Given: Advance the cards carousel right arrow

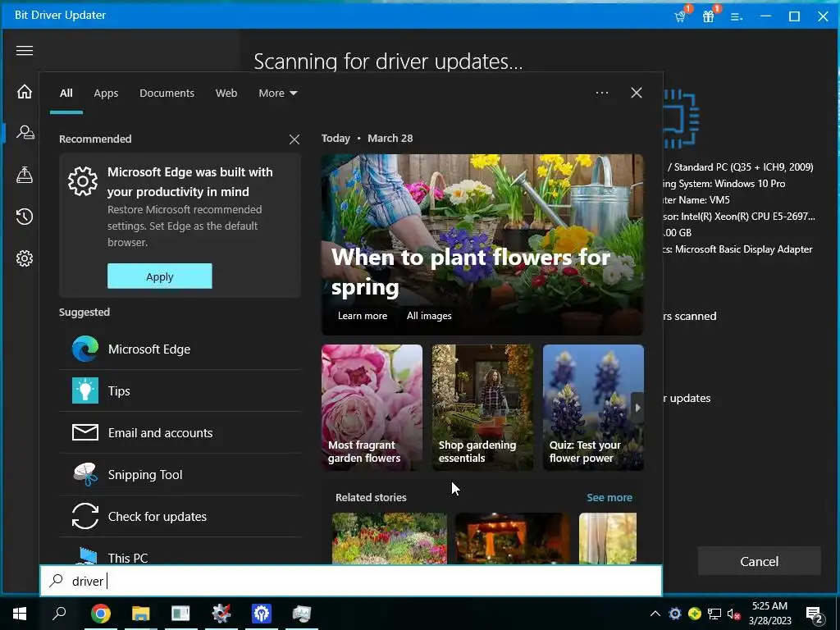Looking at the screenshot, I should [637, 408].
